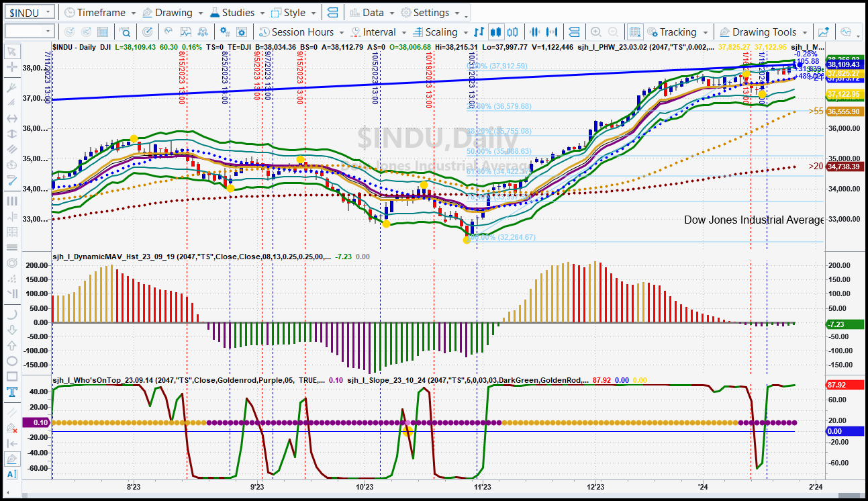The image size is (868, 501).
Task: Zoom out with the magnifier minus icon
Action: [x=614, y=32]
